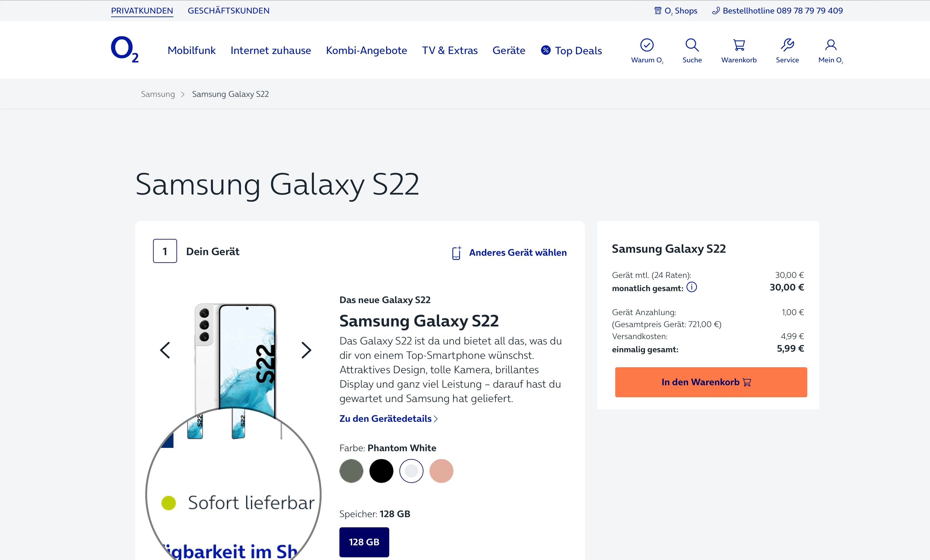Click the phone icon beside Anderes Gerät wählen
930x560 pixels.
456,253
